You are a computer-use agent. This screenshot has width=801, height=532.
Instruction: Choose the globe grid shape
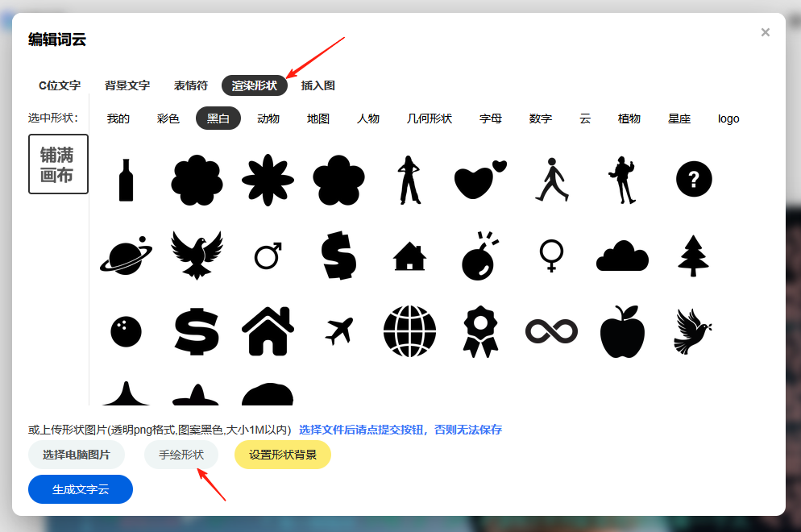tap(409, 331)
